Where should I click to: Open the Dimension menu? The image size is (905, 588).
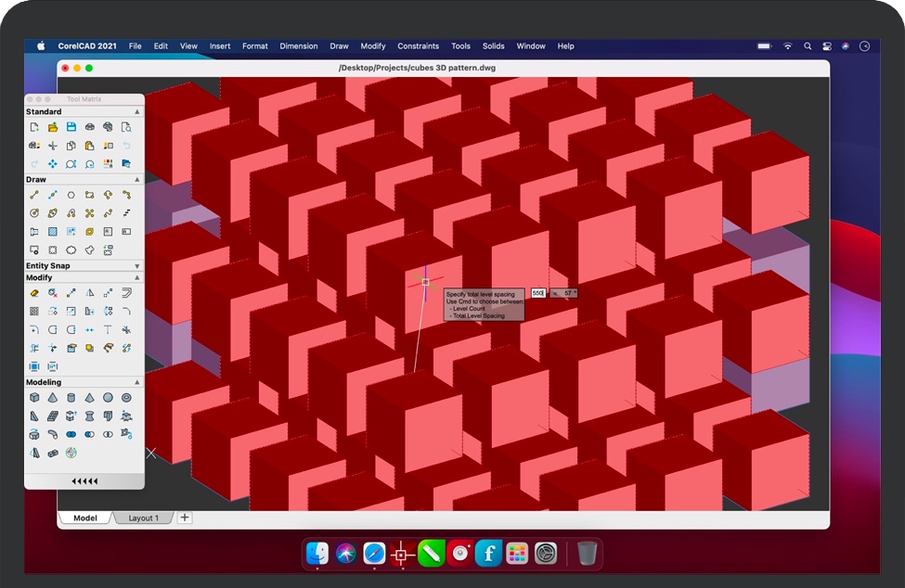pyautogui.click(x=298, y=46)
